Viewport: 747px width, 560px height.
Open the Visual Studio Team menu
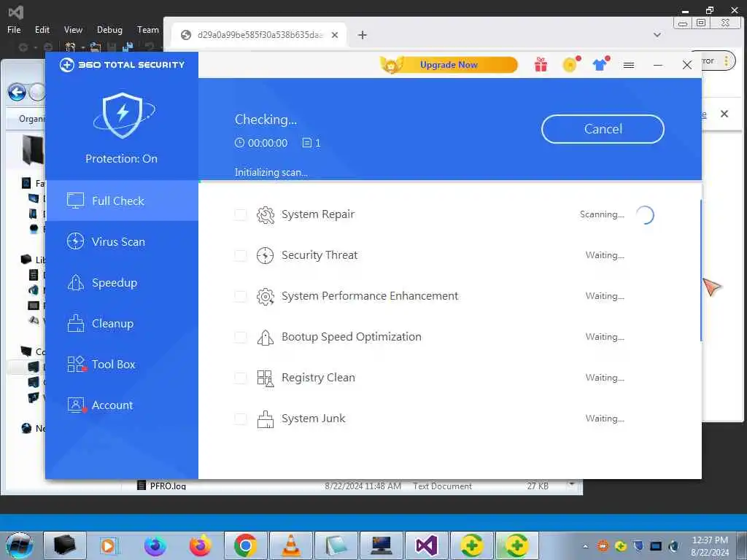tap(147, 29)
